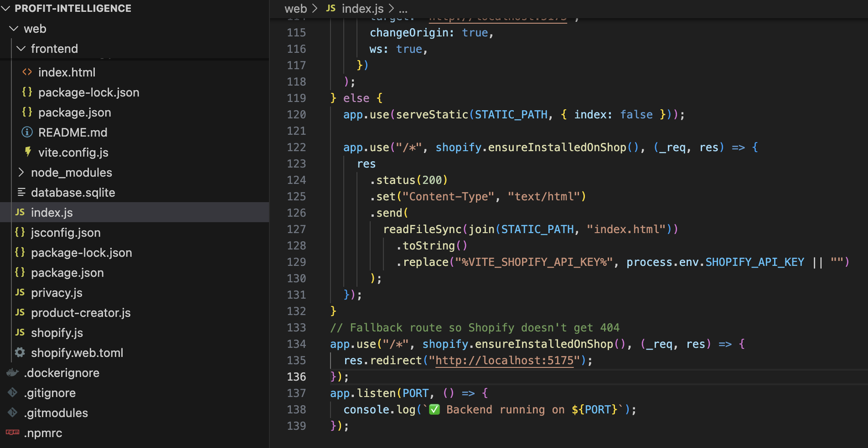Screen dimensions: 868x448
Task: Open database.sqlite file
Action: point(73,193)
